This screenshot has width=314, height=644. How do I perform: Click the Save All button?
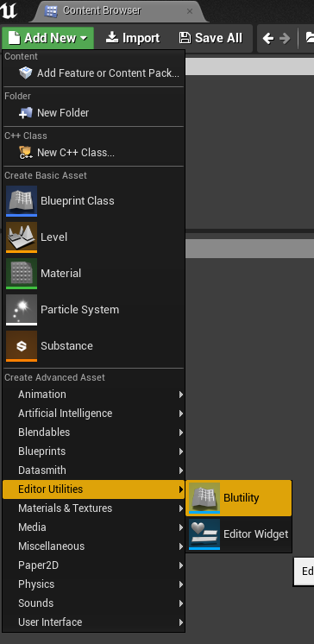pyautogui.click(x=211, y=38)
